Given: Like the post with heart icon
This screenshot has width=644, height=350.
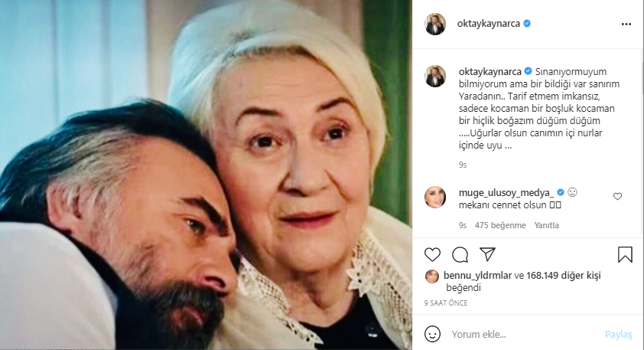Looking at the screenshot, I should pos(432,254).
